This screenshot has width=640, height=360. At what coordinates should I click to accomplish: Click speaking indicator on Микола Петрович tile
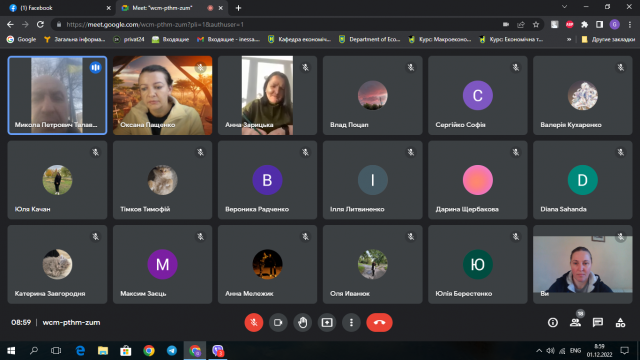coord(96,68)
